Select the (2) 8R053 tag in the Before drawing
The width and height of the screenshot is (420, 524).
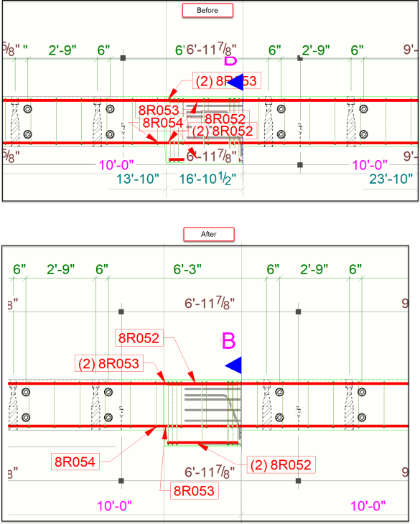click(x=227, y=81)
